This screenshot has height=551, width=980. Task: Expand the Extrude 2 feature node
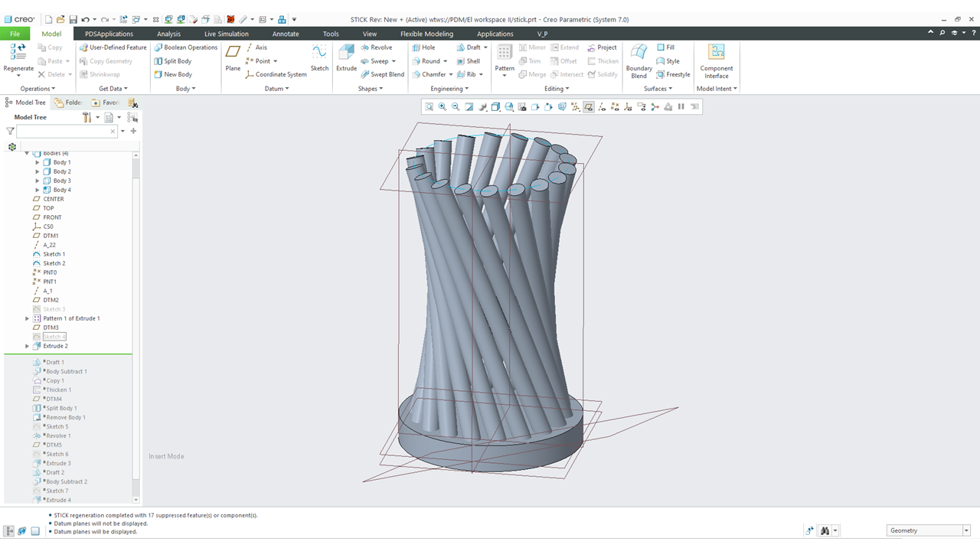pyautogui.click(x=28, y=346)
